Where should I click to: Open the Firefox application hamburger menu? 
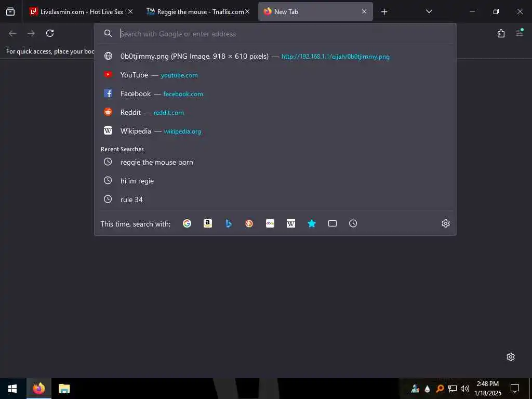click(x=520, y=33)
